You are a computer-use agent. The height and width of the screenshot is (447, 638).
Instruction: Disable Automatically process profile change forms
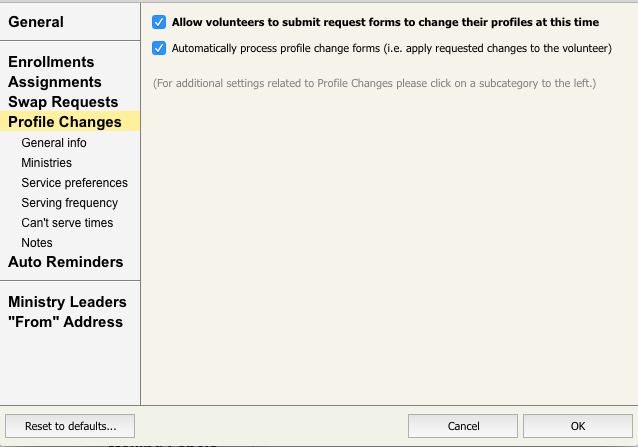pyautogui.click(x=159, y=47)
